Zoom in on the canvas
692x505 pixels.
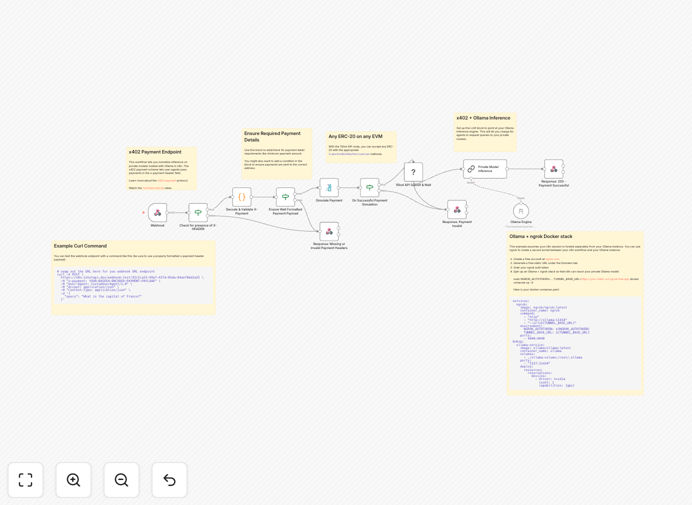[73, 480]
